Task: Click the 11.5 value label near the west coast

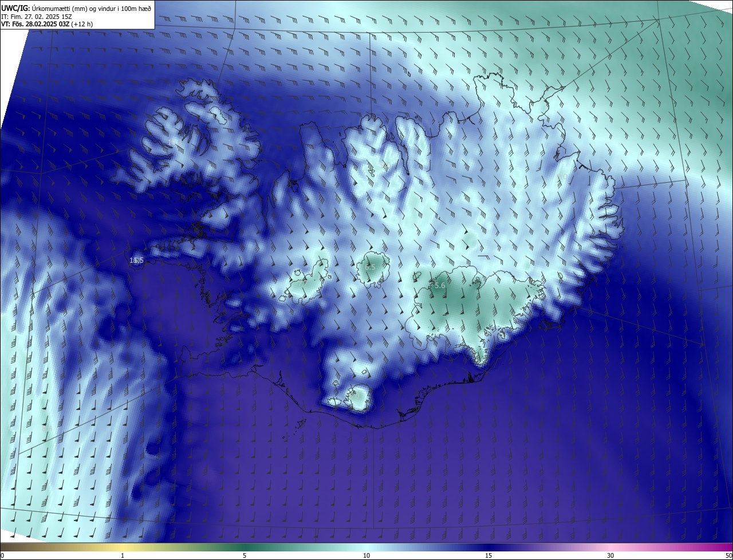Action: pyautogui.click(x=136, y=261)
